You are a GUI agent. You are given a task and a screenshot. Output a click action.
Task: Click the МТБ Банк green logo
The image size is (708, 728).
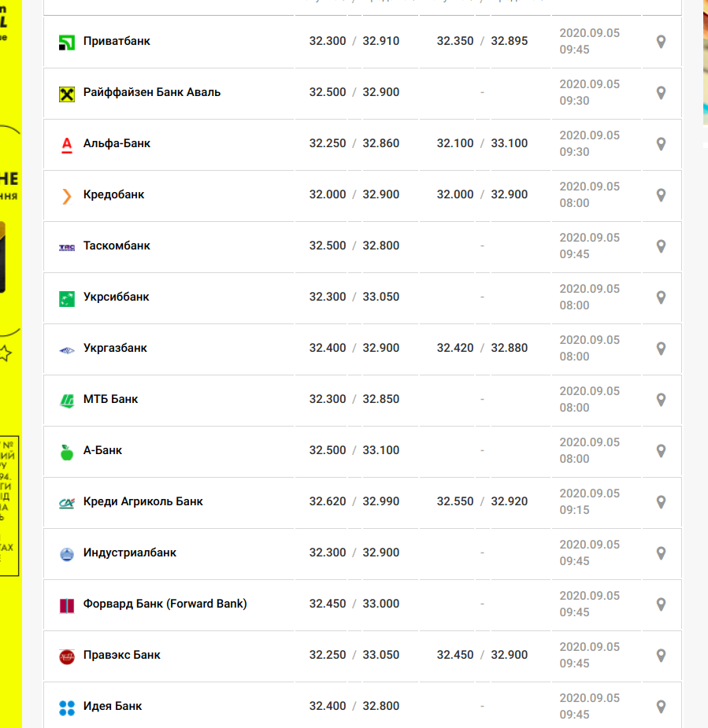pos(67,401)
